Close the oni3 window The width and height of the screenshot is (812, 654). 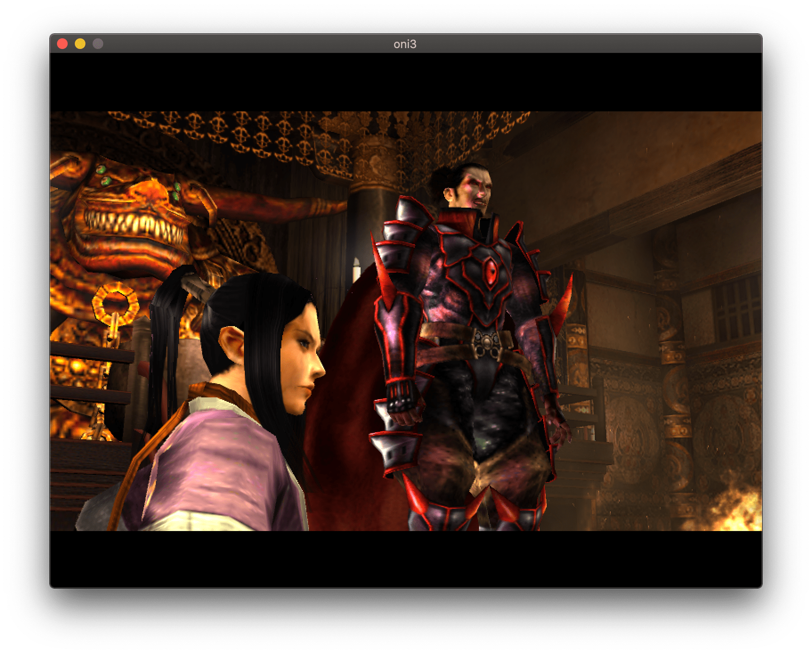point(62,44)
